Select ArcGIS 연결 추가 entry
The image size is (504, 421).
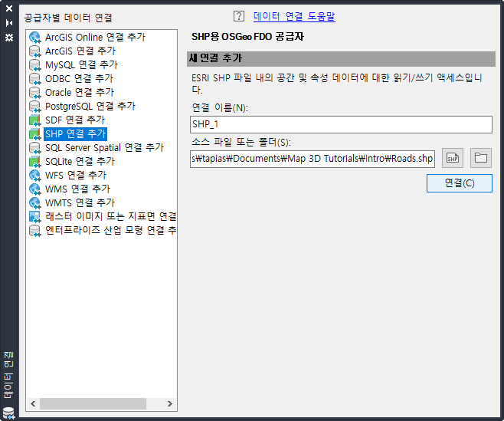point(80,51)
